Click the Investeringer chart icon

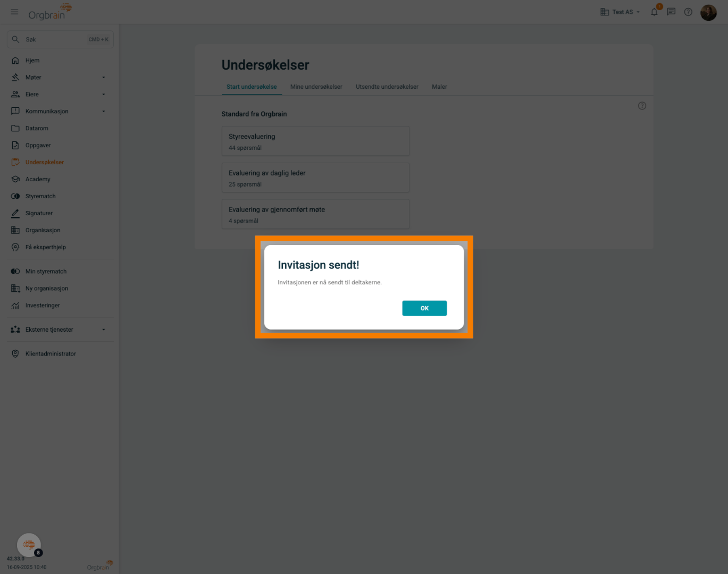15,306
